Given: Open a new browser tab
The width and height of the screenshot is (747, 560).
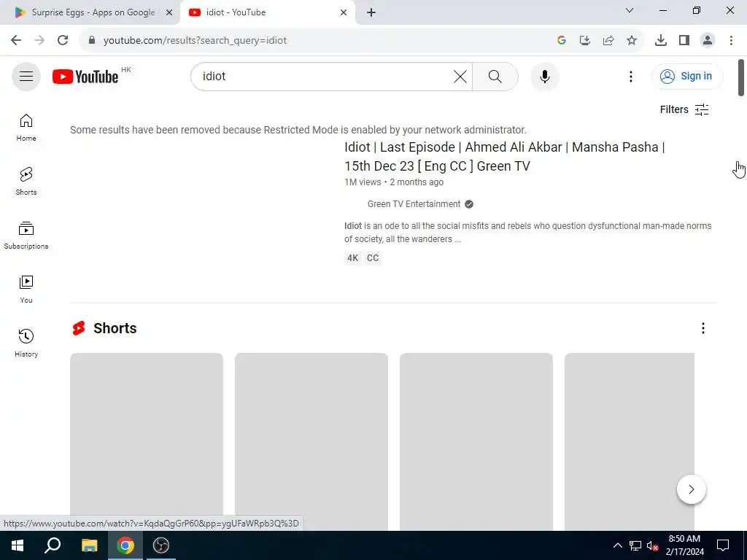Looking at the screenshot, I should tap(371, 12).
